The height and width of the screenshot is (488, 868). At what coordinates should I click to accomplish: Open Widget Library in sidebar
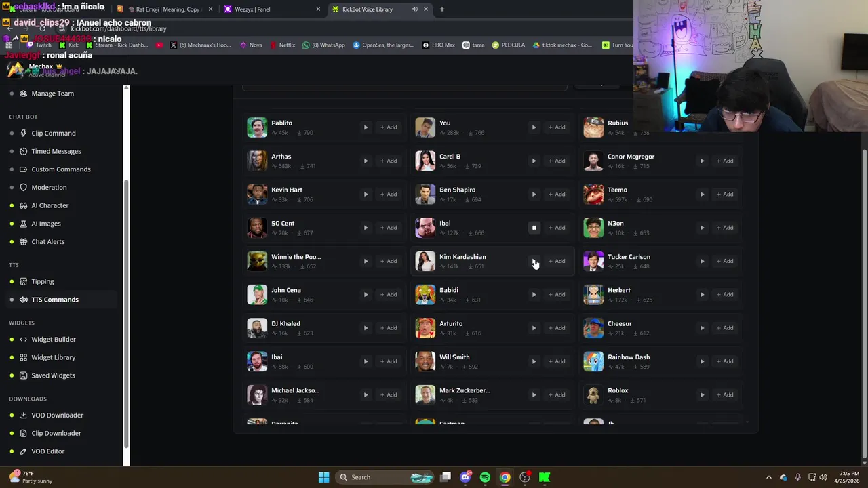tap(53, 357)
